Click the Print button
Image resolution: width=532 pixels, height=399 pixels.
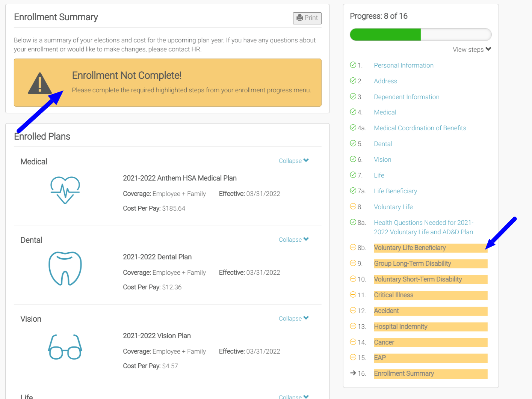(307, 18)
